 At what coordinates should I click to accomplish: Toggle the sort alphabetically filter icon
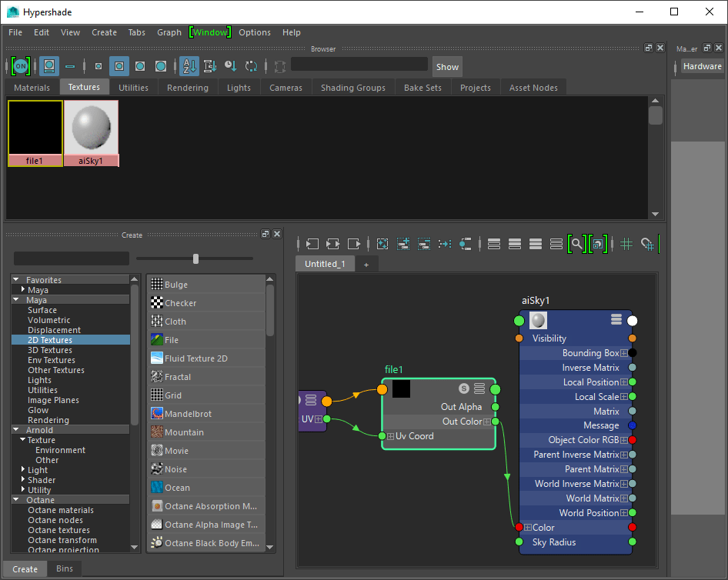pos(189,66)
